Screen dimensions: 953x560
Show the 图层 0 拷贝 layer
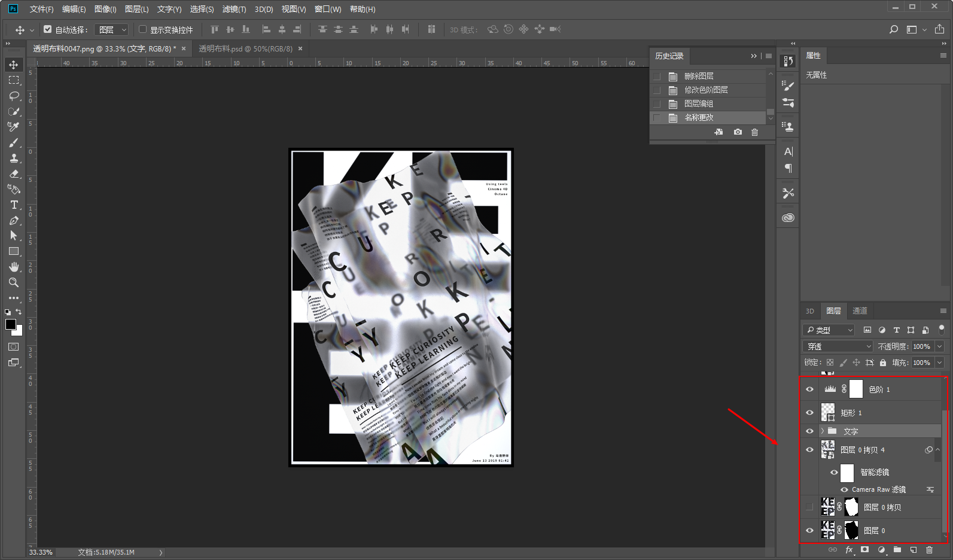809,507
